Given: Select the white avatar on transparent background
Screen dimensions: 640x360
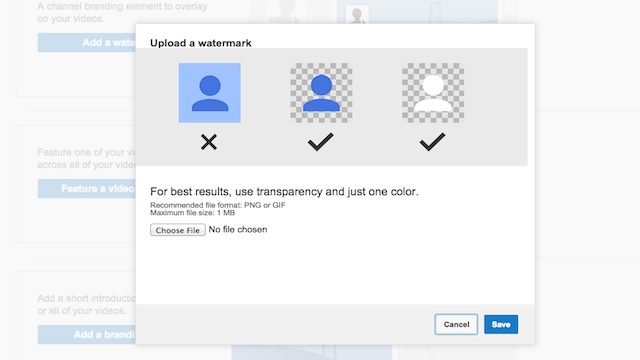Looking at the screenshot, I should [x=433, y=93].
